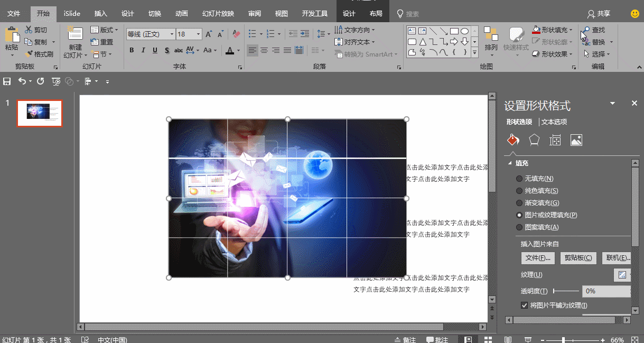Select the right arrow shape in gallery
This screenshot has height=343, width=644.
click(x=454, y=42)
